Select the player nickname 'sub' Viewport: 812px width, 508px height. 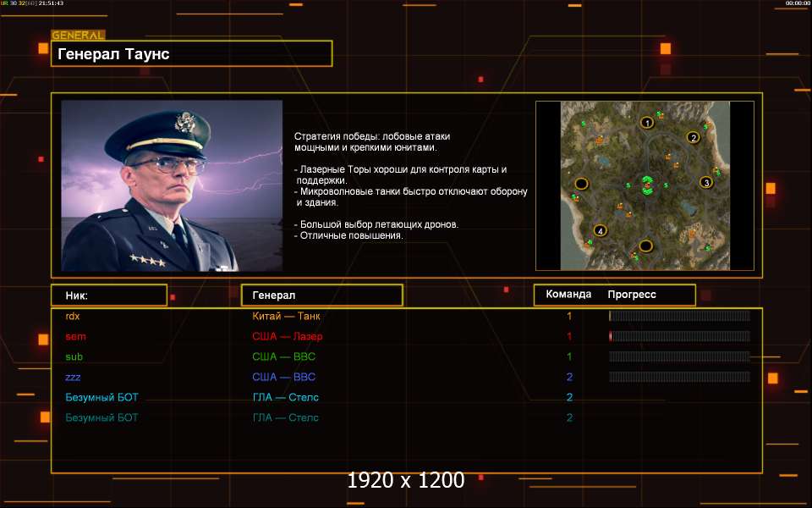(74, 356)
